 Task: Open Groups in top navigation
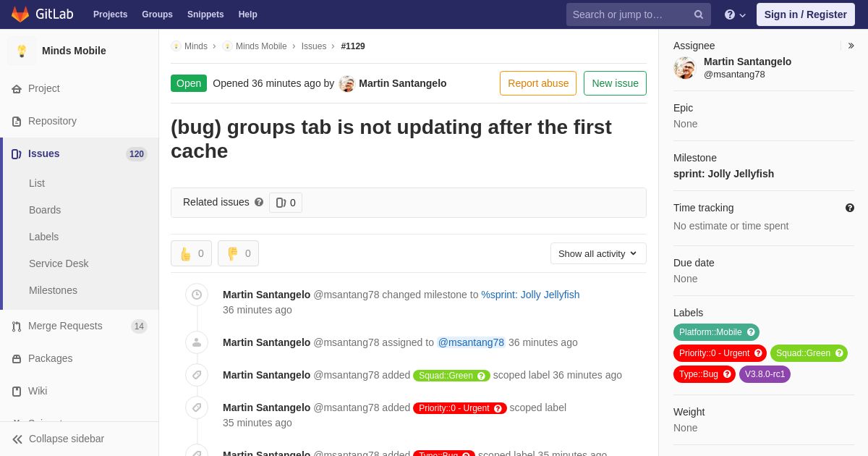(157, 14)
